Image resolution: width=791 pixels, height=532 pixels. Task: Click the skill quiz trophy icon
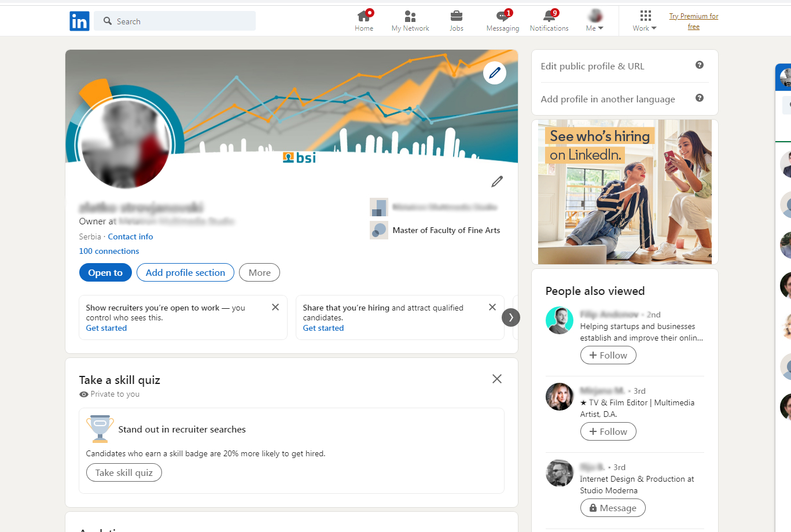tap(100, 428)
